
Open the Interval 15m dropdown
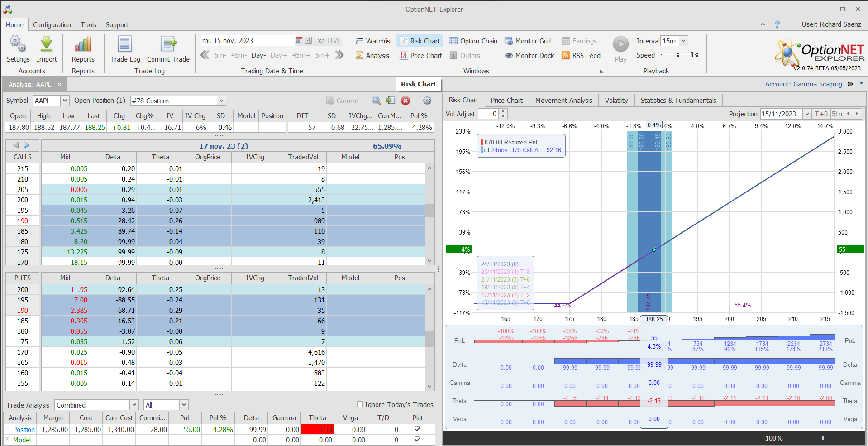[684, 41]
